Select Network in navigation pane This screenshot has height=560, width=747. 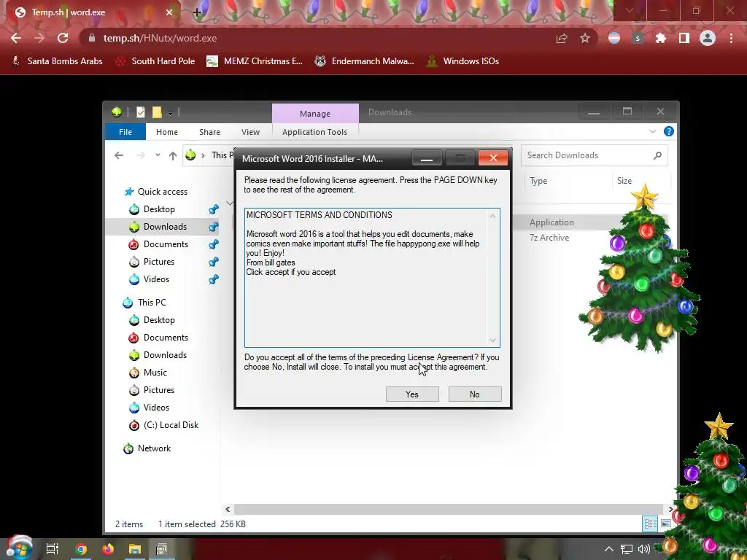pyautogui.click(x=154, y=448)
